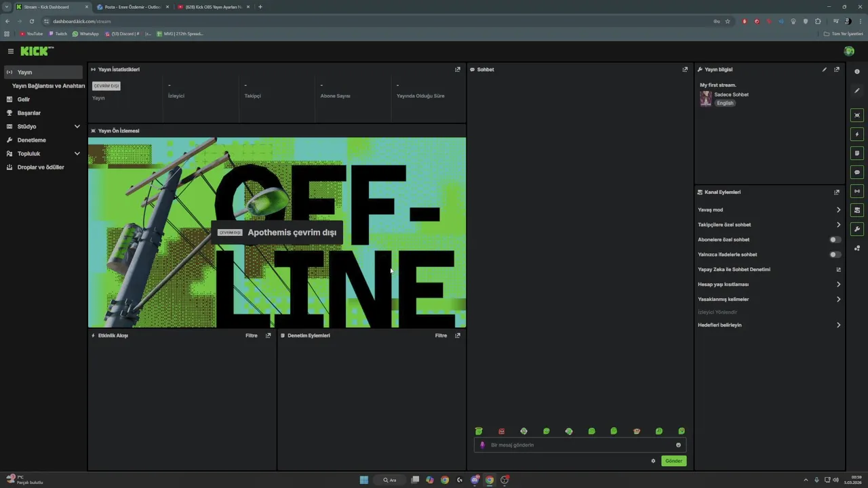Edit stream info with the pencil icon in Yayın bilgisi
868x488 pixels.
(825, 69)
